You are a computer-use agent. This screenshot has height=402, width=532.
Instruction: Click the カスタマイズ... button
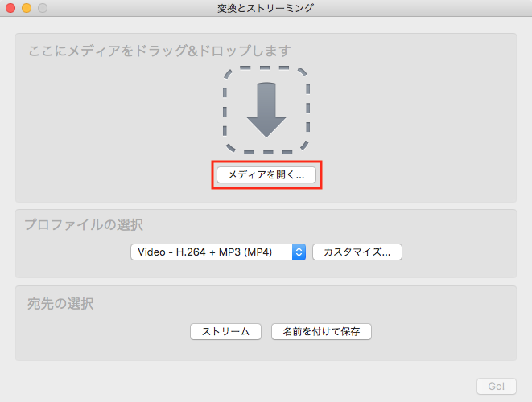[x=357, y=252]
